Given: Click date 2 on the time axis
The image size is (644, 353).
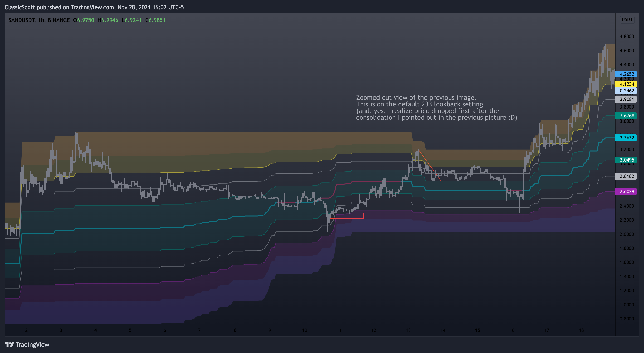Looking at the screenshot, I should [26, 330].
